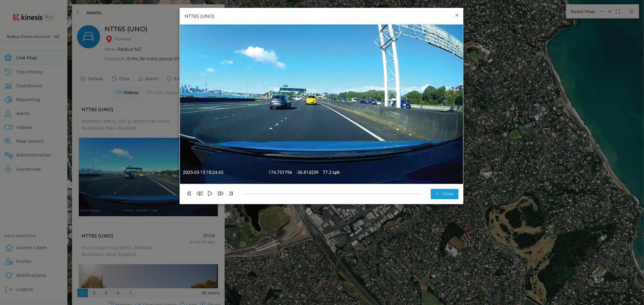Select the Videos sub-tab
Viewport: 644px width, 305px height.
(x=127, y=93)
